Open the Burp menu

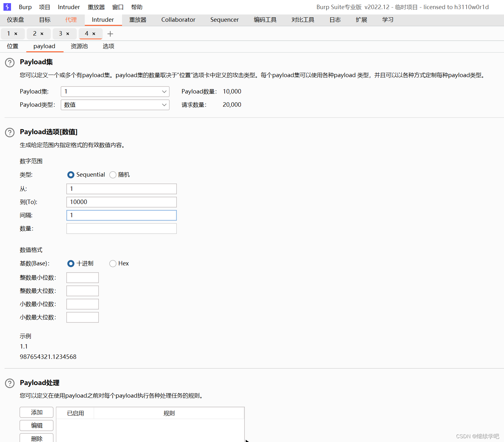click(25, 7)
